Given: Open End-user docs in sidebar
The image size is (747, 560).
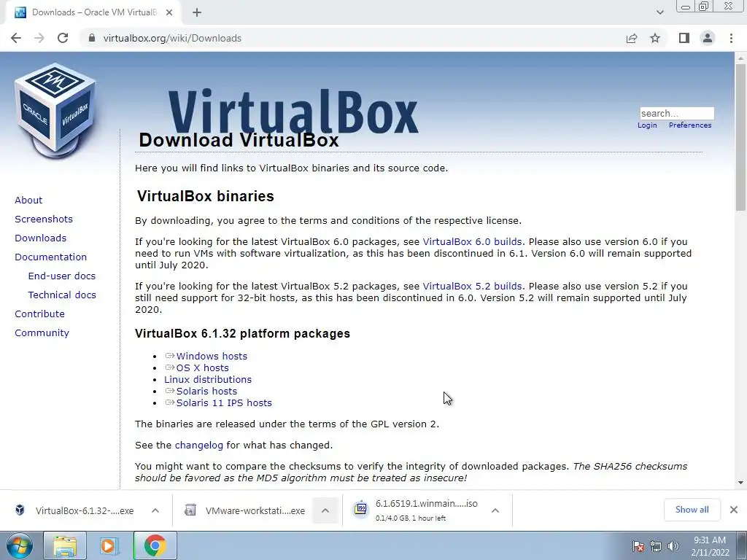Looking at the screenshot, I should click(61, 276).
